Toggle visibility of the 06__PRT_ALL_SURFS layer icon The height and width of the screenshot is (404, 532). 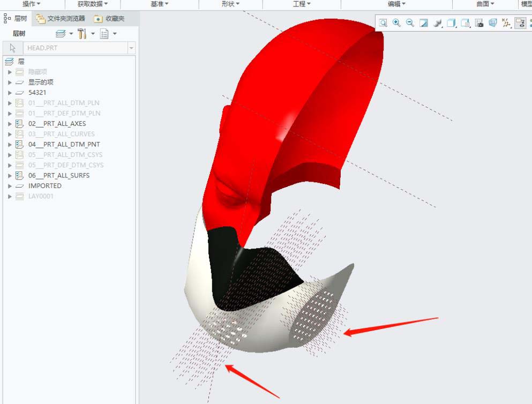[x=20, y=176]
